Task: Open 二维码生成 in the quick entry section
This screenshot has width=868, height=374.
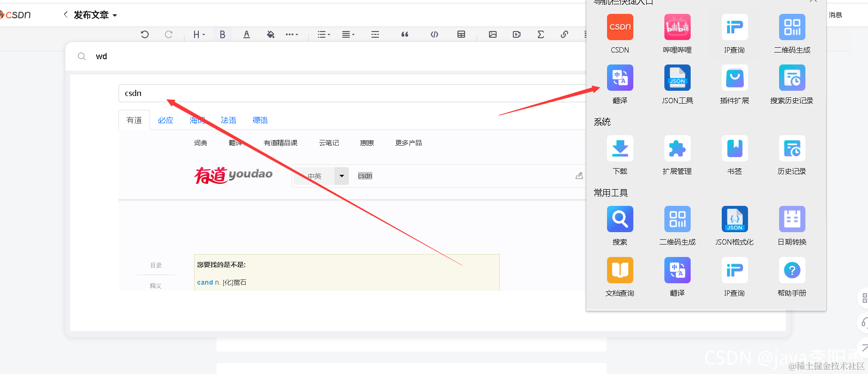Action: coord(792,27)
